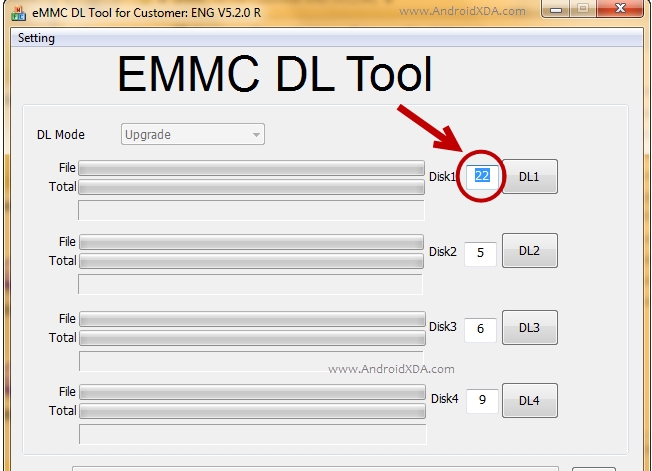This screenshot has height=471, width=652.
Task: Click the Disk4 Total progress bar
Action: pyautogui.click(x=252, y=411)
